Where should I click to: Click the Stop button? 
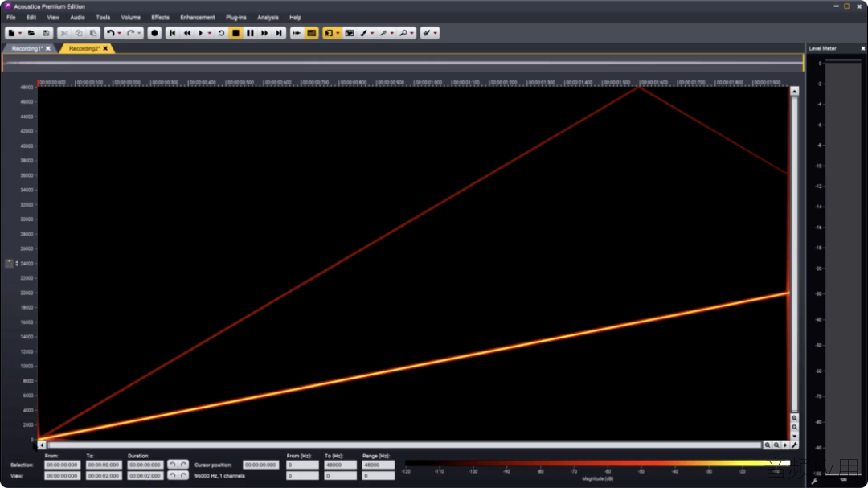235,33
